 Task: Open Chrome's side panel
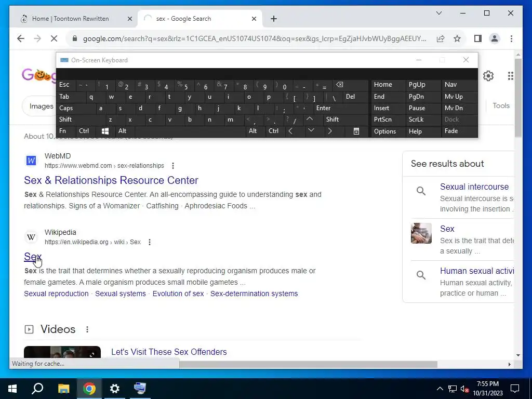pyautogui.click(x=478, y=38)
